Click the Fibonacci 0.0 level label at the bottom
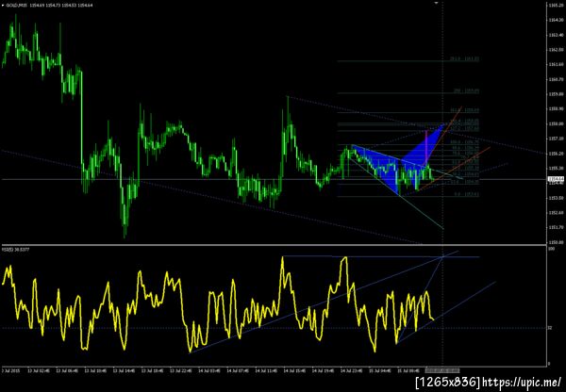 [466, 194]
